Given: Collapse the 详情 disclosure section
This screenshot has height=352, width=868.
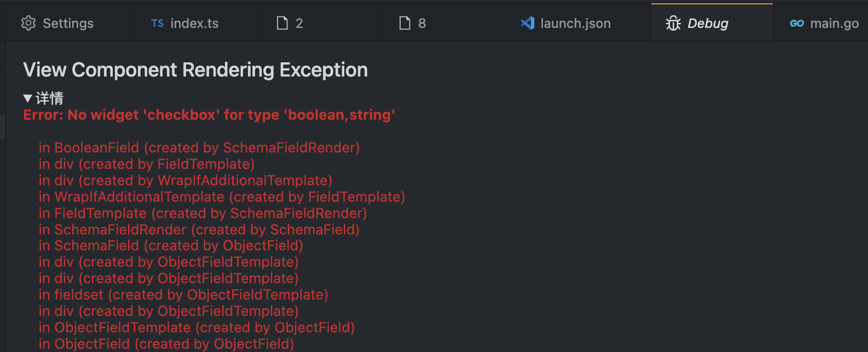Looking at the screenshot, I should tap(28, 97).
